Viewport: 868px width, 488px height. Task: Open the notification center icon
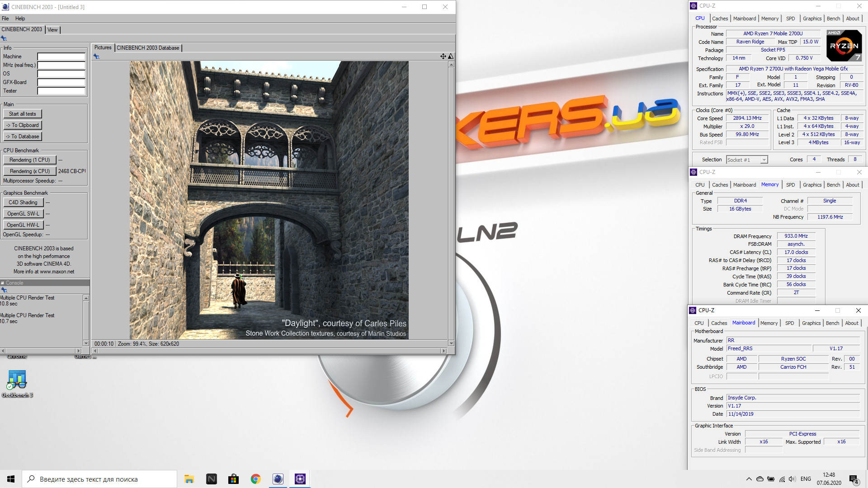click(854, 479)
